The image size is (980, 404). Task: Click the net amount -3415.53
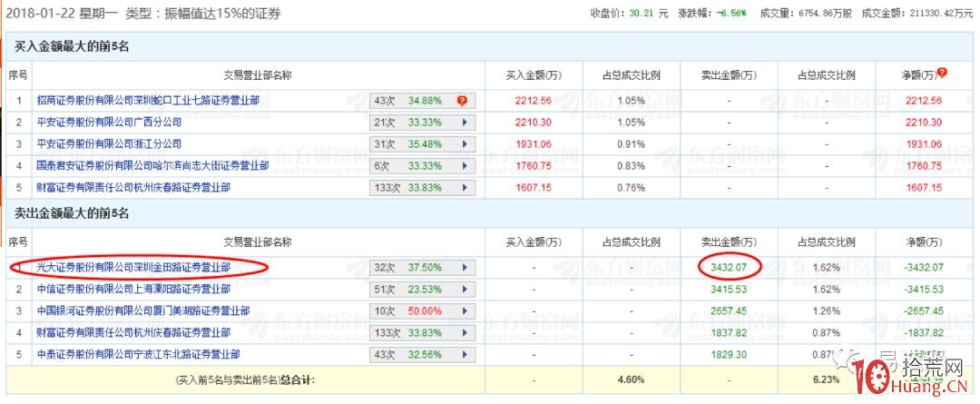(923, 290)
